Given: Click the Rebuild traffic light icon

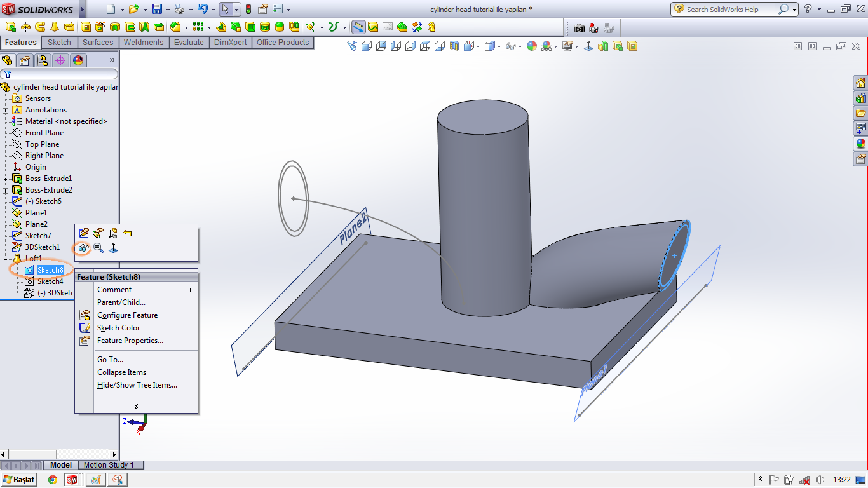Looking at the screenshot, I should click(248, 9).
